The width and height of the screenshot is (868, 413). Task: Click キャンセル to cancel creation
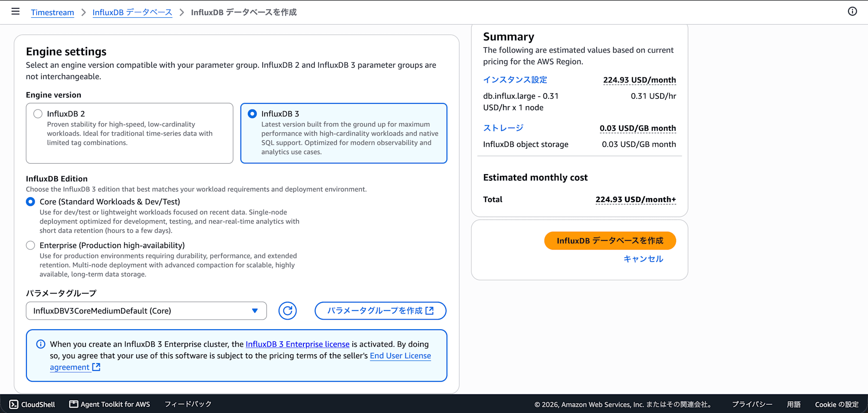644,259
